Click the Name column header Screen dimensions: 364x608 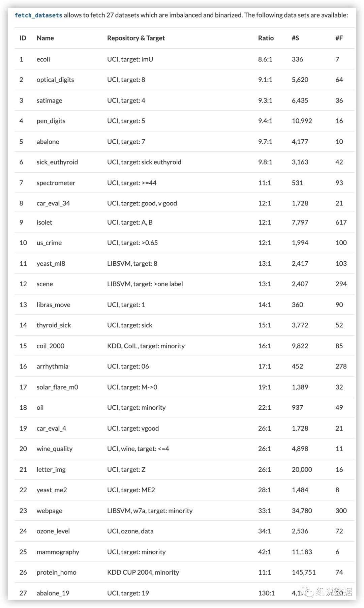click(x=45, y=38)
